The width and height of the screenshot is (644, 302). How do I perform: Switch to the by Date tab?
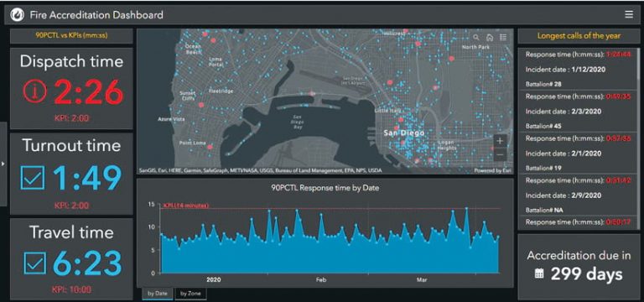(158, 294)
